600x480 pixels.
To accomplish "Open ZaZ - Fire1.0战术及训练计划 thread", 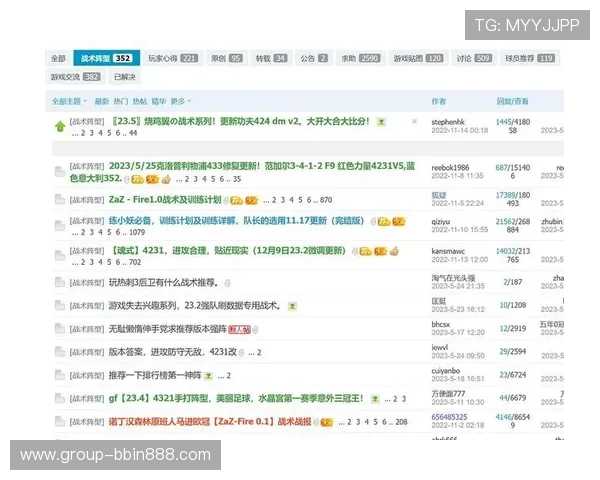I will [x=165, y=199].
